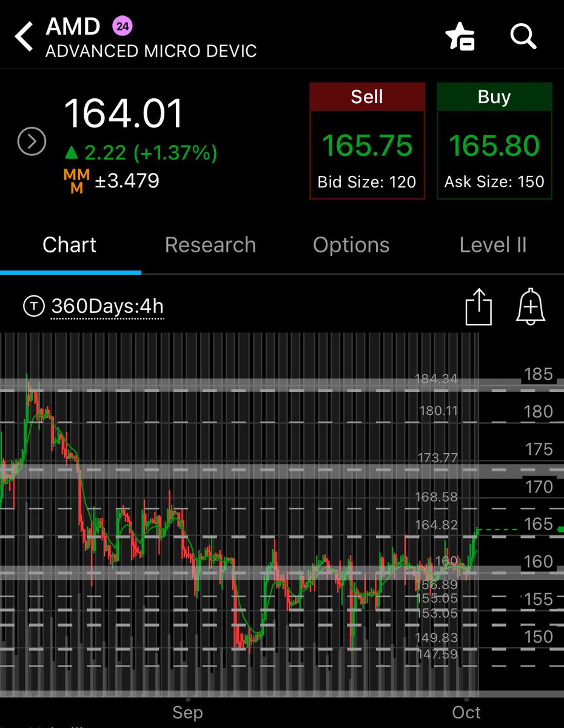Tap the 150 price axis label
564x728 pixels.
(539, 637)
